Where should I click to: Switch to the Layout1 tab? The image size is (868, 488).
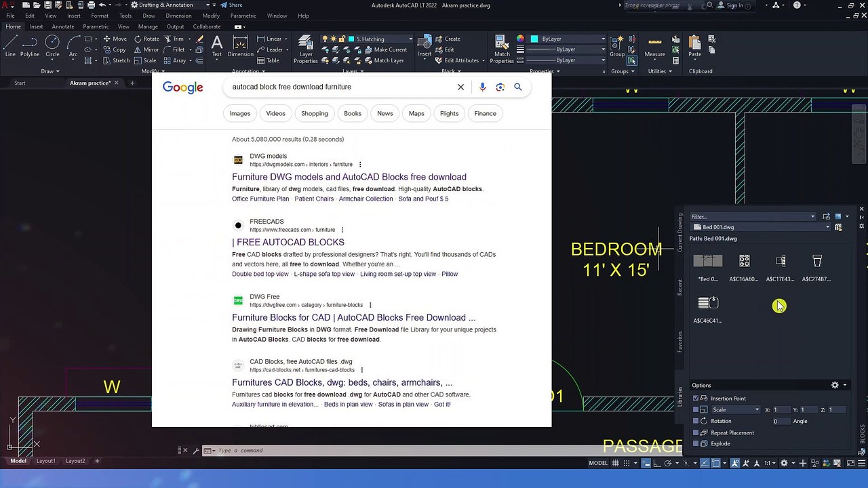pos(45,461)
